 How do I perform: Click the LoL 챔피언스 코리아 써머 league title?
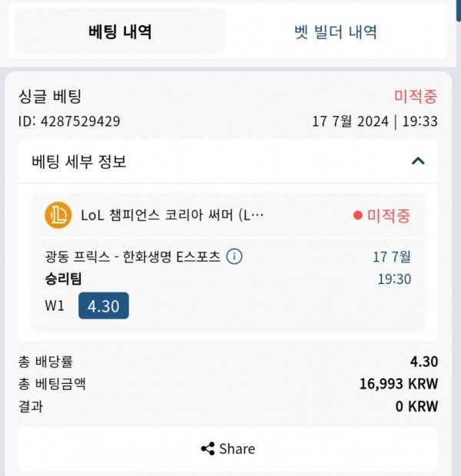click(172, 216)
